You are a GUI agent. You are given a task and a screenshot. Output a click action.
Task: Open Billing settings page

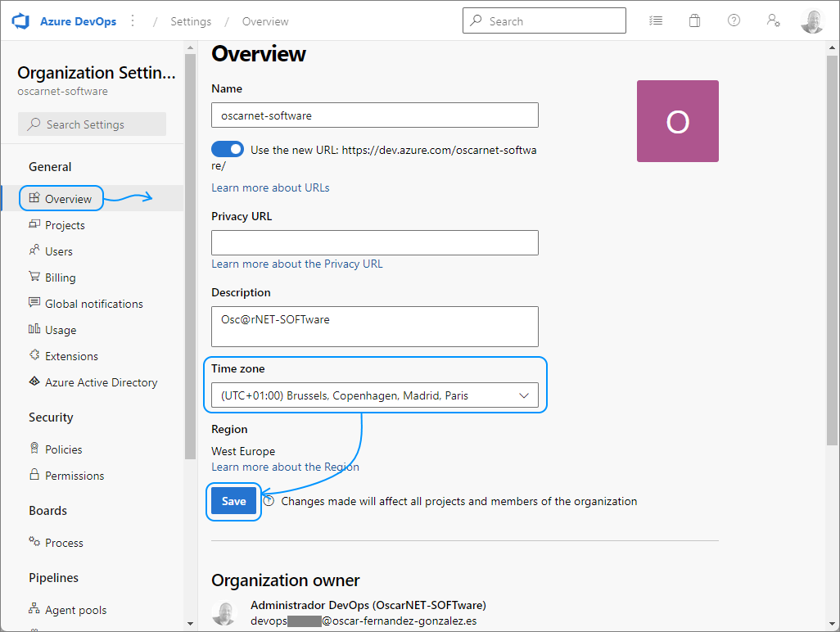(x=61, y=278)
